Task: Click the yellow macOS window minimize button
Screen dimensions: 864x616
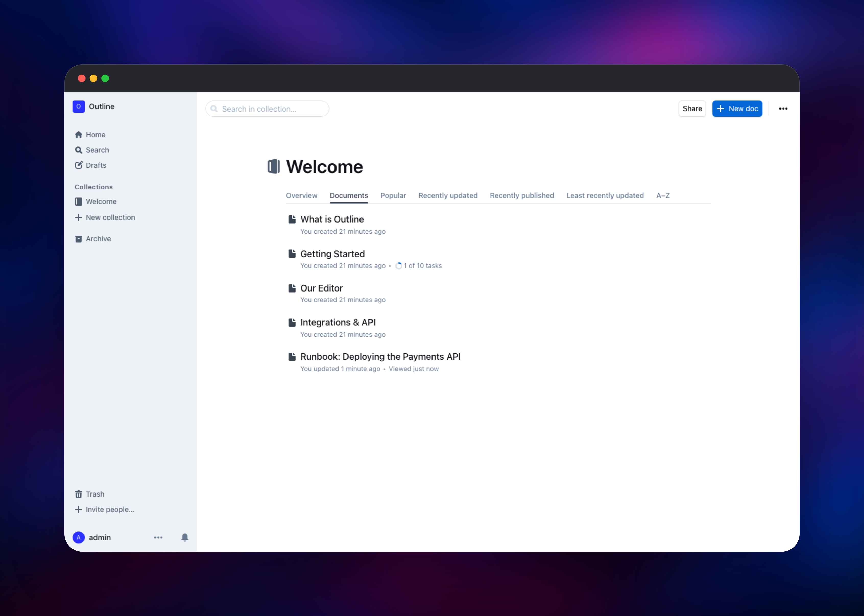Action: 93,78
